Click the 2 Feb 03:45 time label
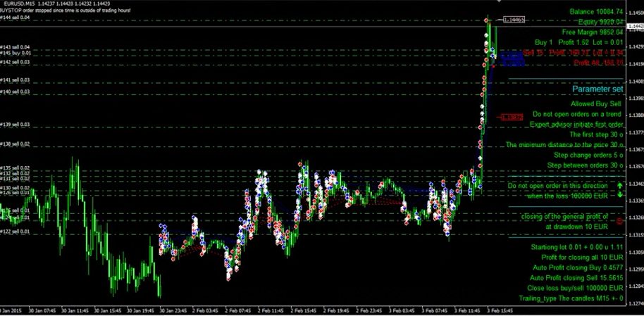644x316 pixels. [204, 311]
